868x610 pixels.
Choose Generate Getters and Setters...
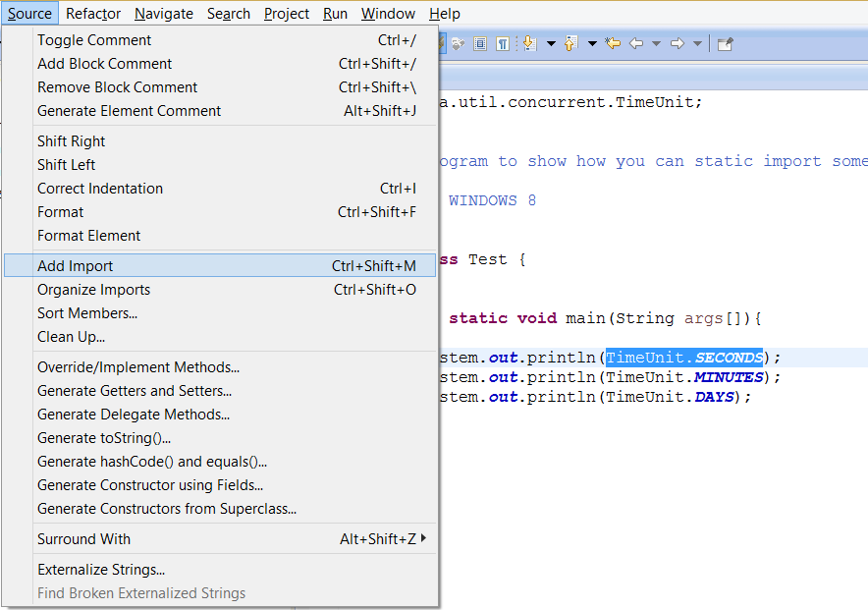tap(220, 391)
